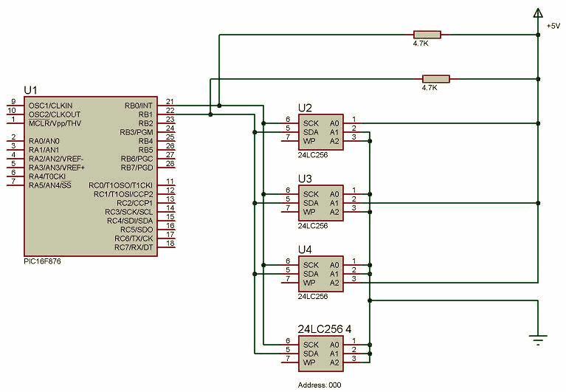The width and height of the screenshot is (566, 392).
Task: Click the U4 reference label
Action: [305, 250]
